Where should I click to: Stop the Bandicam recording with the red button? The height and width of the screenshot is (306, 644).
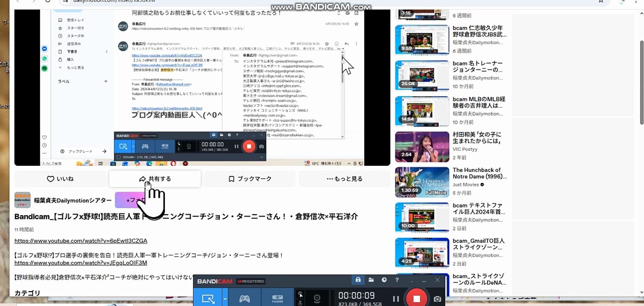click(417, 298)
